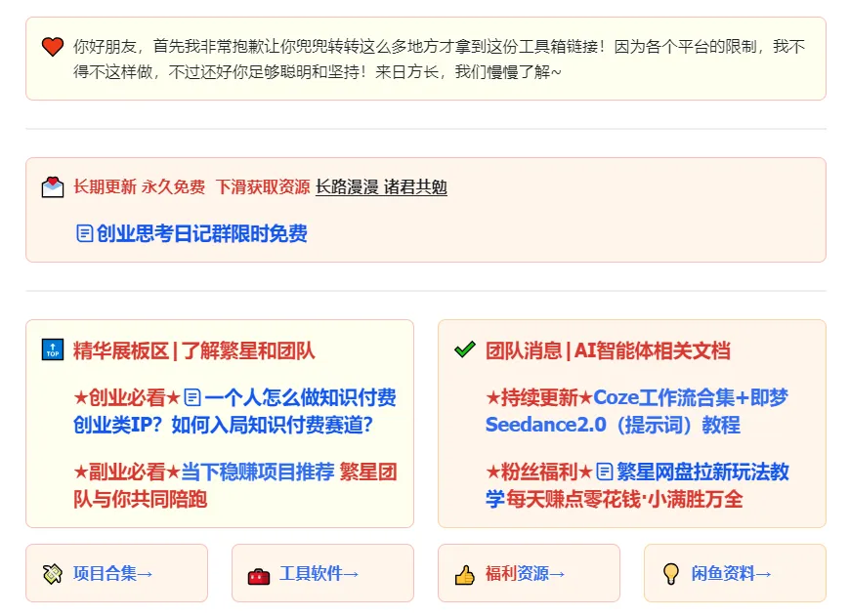Click the green checkmark icon beside 团队消息
This screenshot has height=616, width=850.
(465, 350)
